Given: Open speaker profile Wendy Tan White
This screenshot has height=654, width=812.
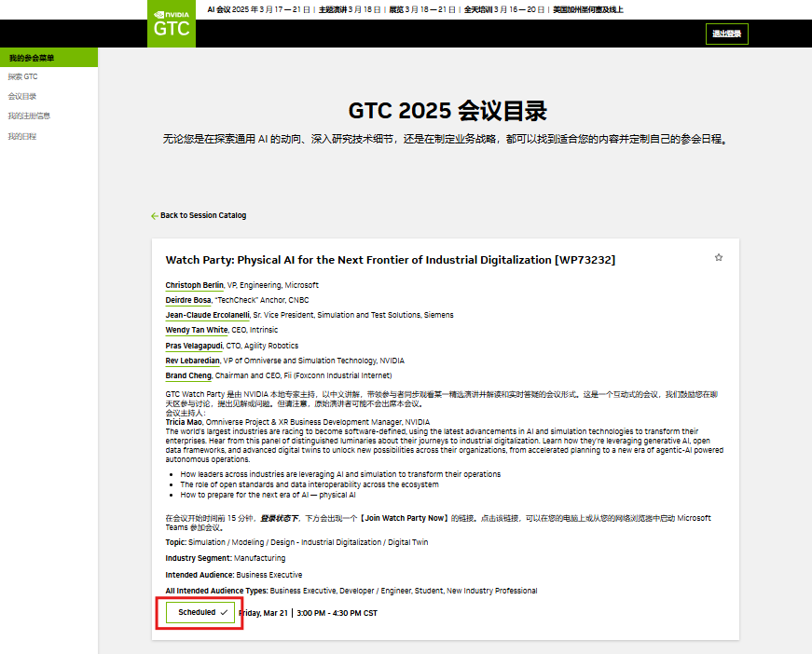Looking at the screenshot, I should point(196,330).
